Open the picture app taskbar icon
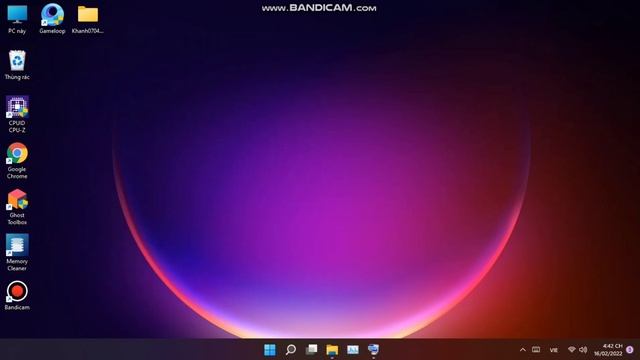640x360 pixels. tap(353, 350)
